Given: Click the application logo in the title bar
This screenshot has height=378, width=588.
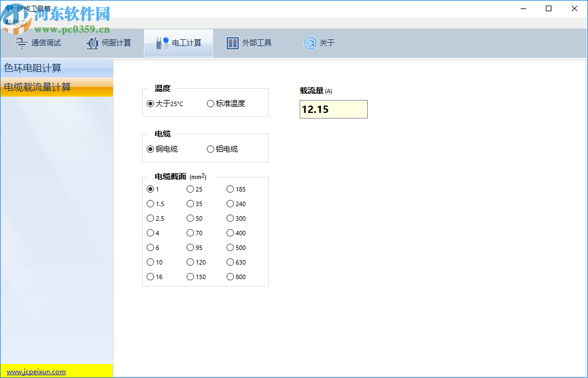Looking at the screenshot, I should click(10, 7).
